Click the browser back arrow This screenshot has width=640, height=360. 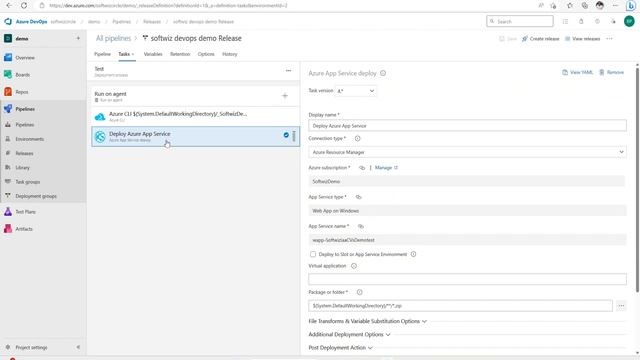[9, 6]
